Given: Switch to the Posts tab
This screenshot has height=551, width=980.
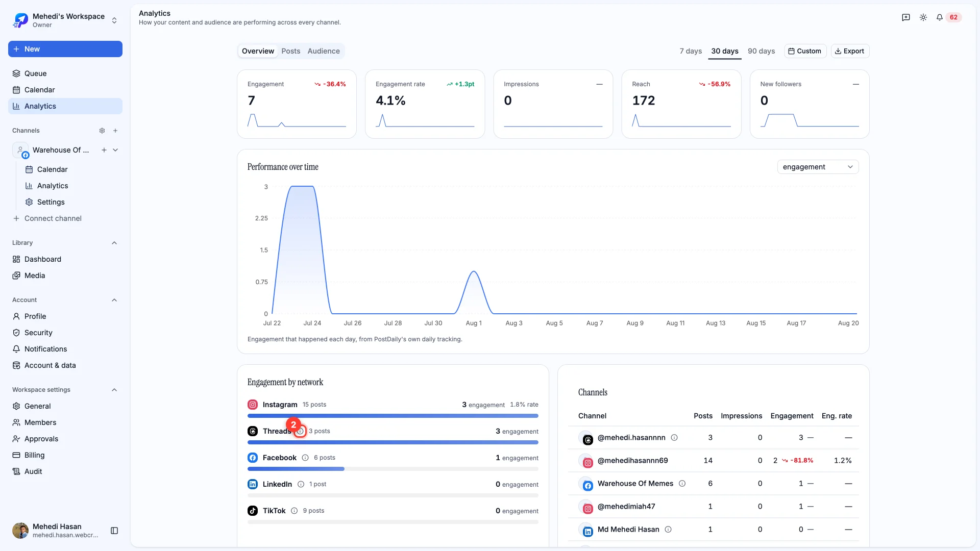Looking at the screenshot, I should [x=290, y=51].
